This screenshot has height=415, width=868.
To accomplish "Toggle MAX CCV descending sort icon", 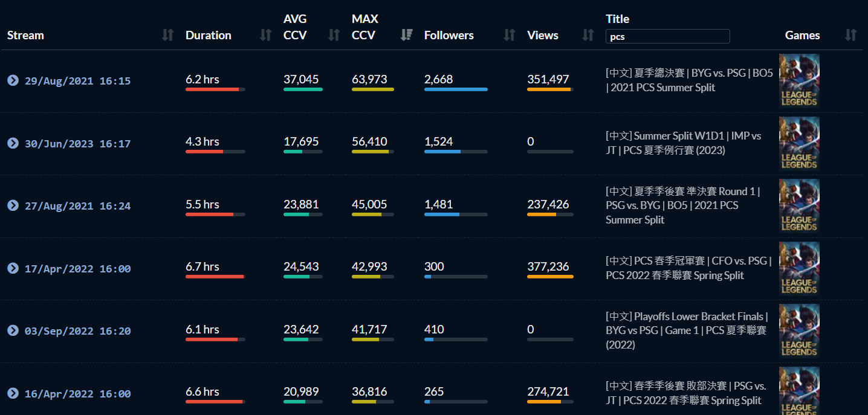I will click(x=407, y=35).
